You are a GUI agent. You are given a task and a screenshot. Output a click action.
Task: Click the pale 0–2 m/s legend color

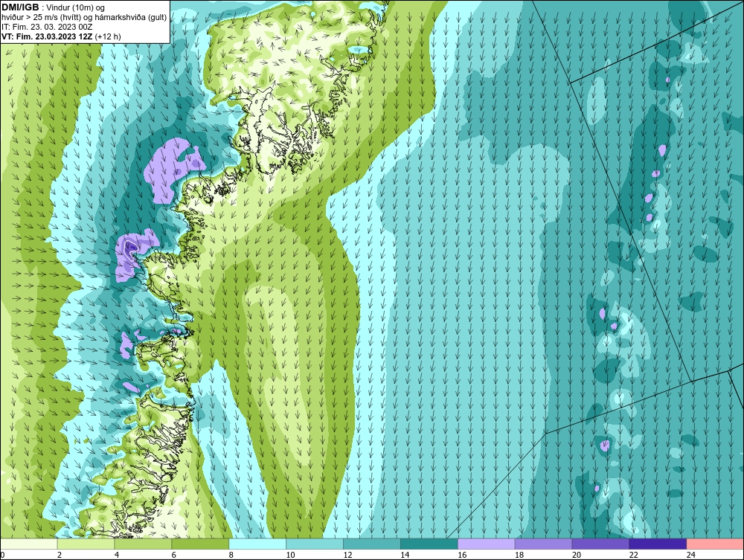coord(29,544)
